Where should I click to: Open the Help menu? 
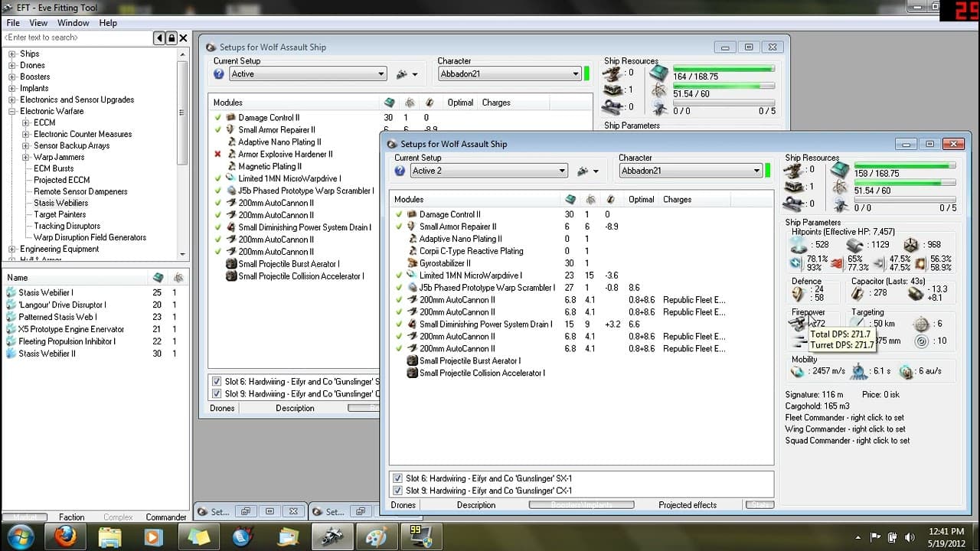tap(108, 23)
